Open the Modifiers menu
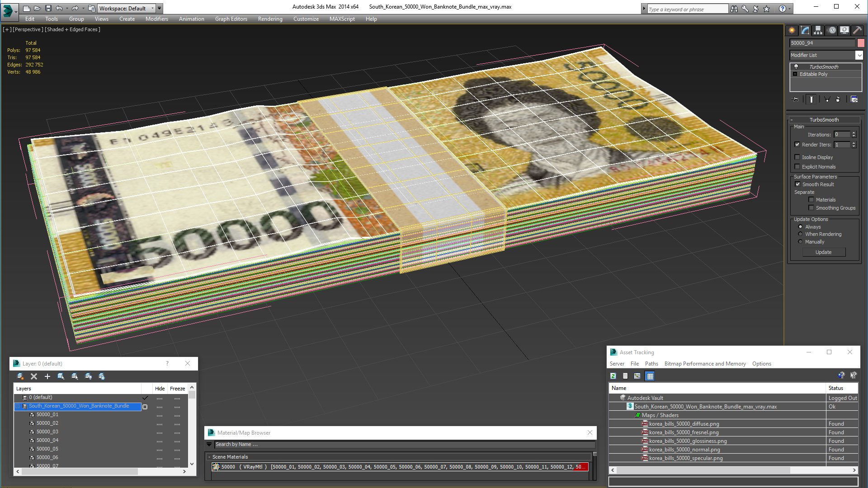The width and height of the screenshot is (868, 488). point(156,19)
